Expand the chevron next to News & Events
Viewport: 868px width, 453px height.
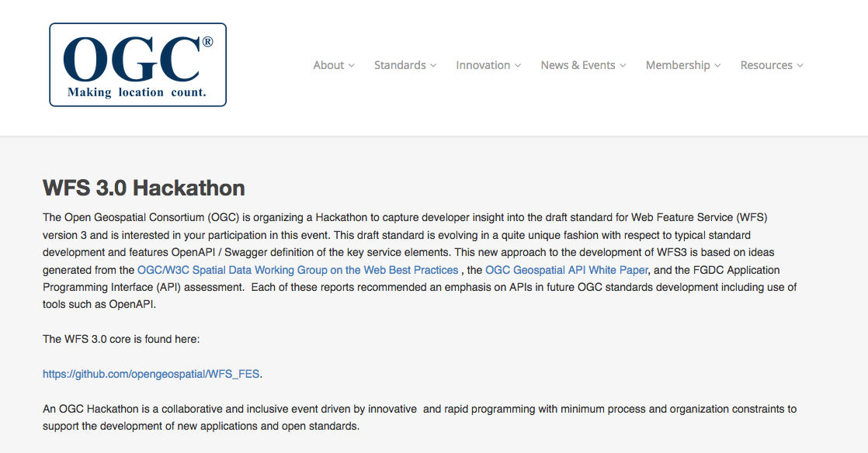pos(623,66)
